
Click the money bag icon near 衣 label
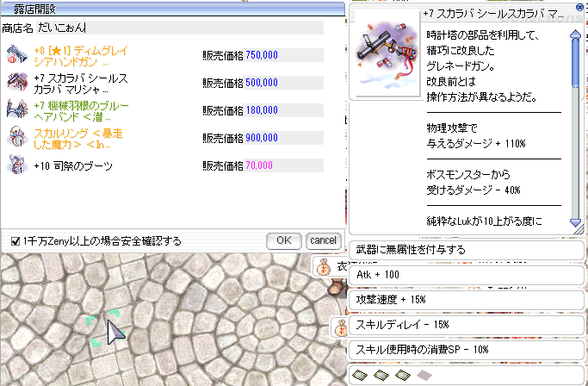pos(323,267)
